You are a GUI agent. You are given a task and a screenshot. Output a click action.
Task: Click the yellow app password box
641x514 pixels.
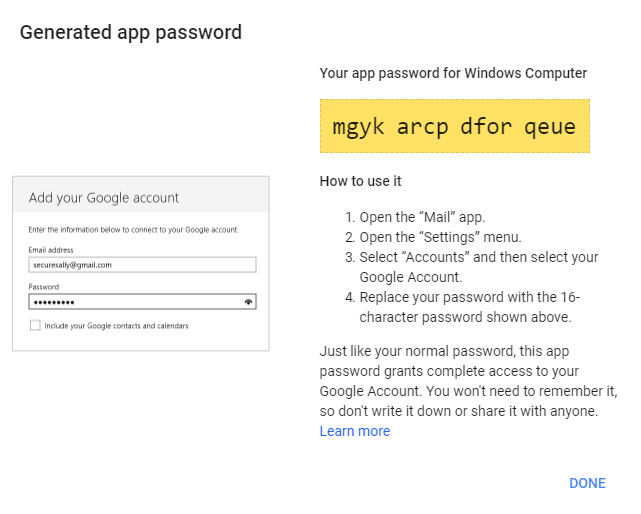tap(454, 126)
